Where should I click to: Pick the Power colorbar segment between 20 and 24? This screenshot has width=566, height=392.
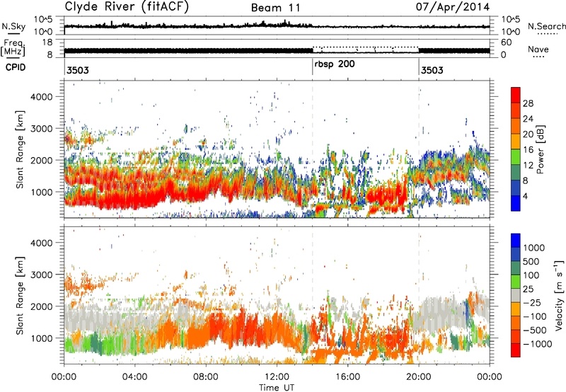coord(516,126)
